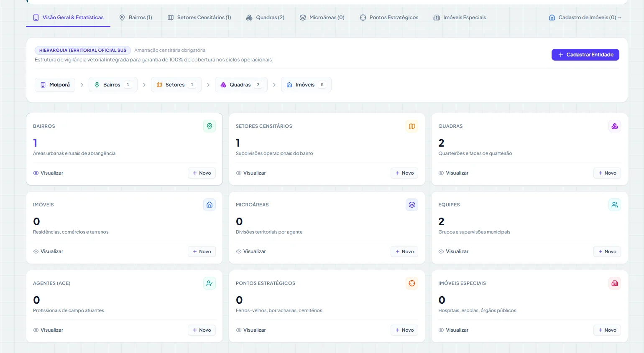Click the layers icon on Microáreas card
This screenshot has height=353, width=644.
pos(412,205)
